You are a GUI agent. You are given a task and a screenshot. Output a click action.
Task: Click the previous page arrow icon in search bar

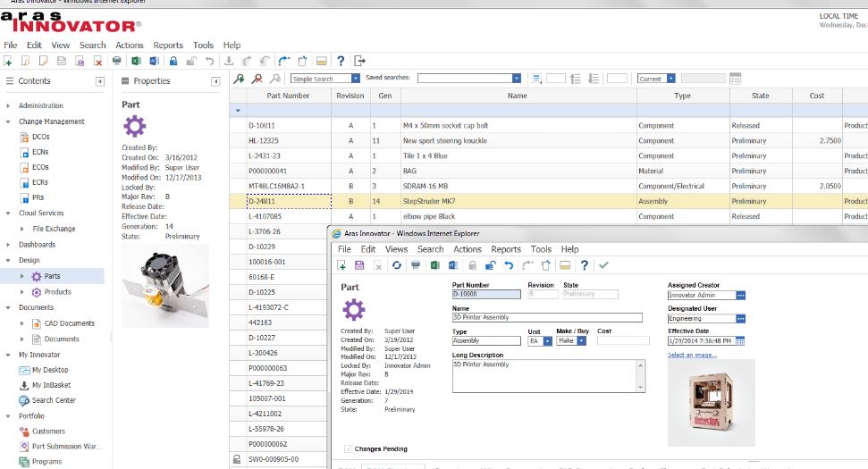[575, 79]
